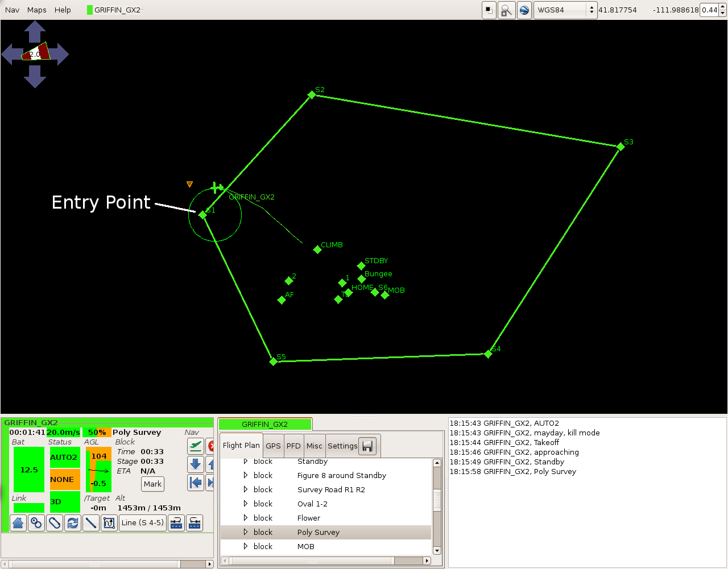The image size is (728, 569).
Task: Click the Land Right approach icon
Action: (x=195, y=523)
